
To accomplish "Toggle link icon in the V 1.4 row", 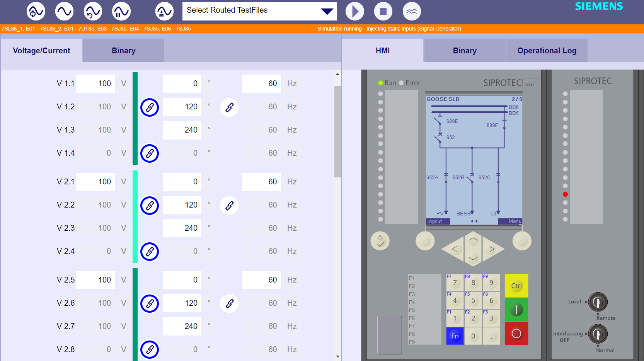I will 150,153.
